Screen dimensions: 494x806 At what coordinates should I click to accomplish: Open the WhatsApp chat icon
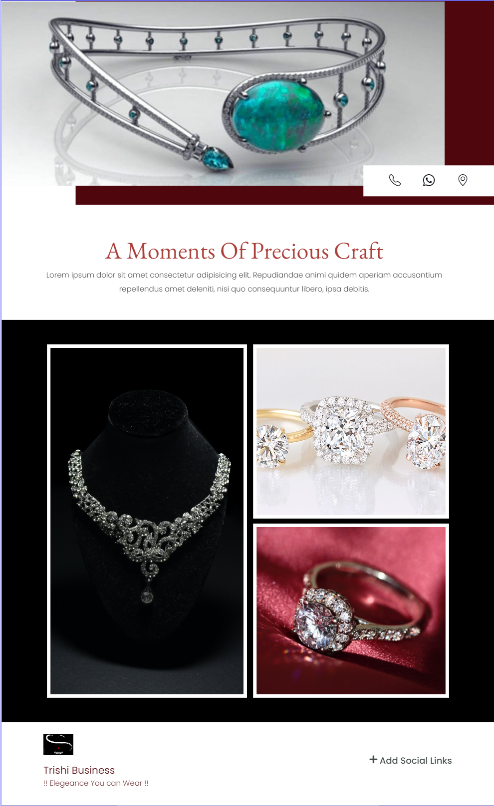[428, 180]
